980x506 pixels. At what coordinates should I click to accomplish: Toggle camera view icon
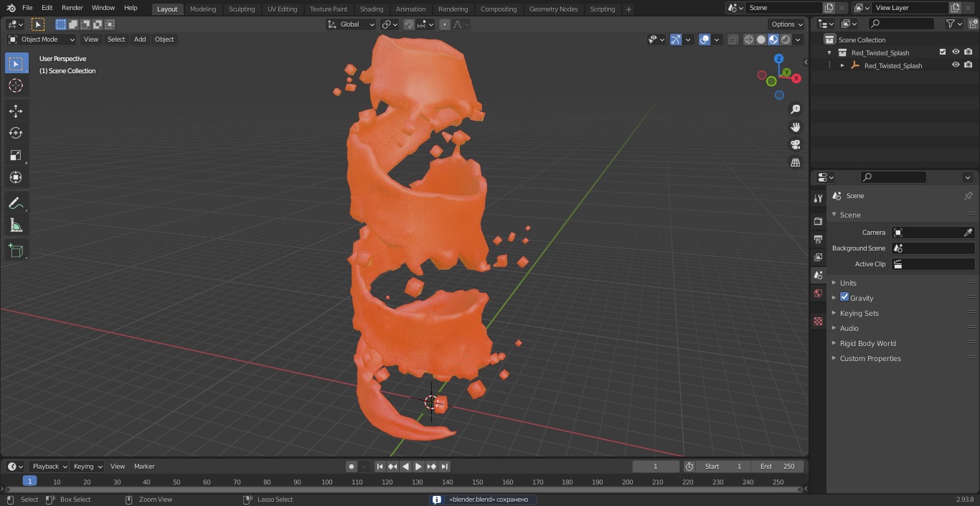point(795,145)
